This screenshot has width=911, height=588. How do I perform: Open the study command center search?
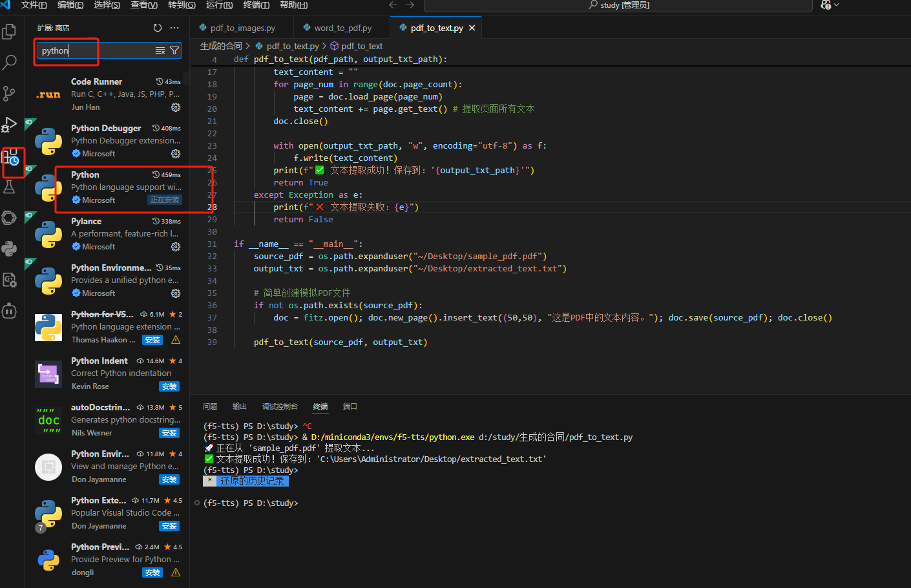click(x=618, y=5)
